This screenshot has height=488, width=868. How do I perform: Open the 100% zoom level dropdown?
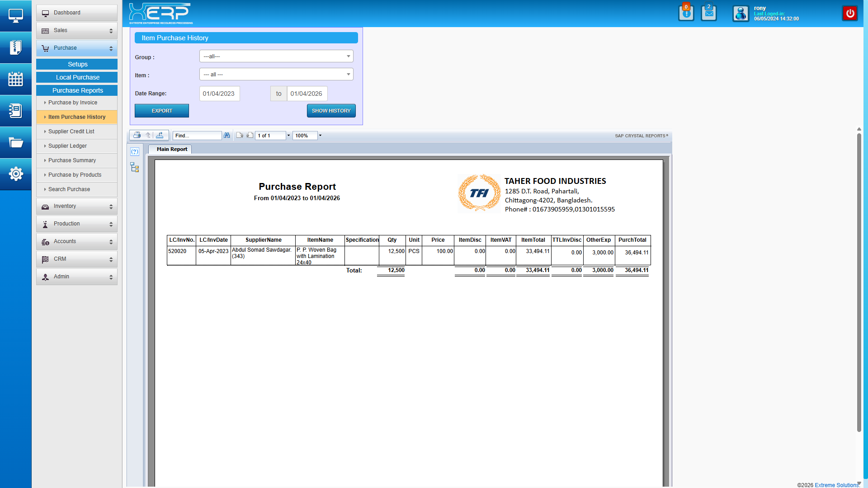click(x=320, y=136)
